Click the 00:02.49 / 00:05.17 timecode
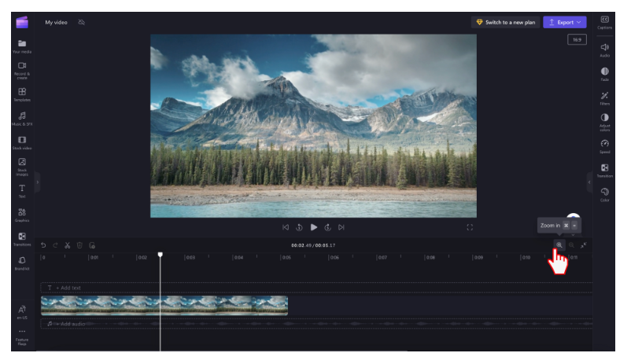The image size is (631, 364). click(313, 245)
